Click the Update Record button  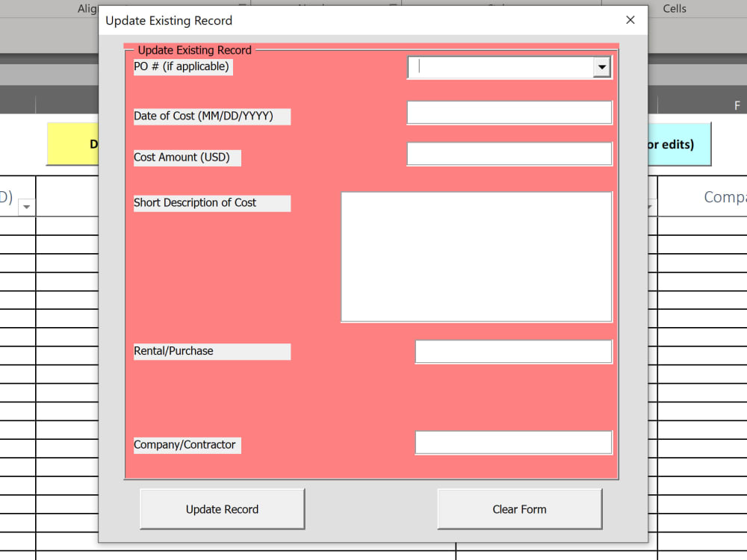[222, 508]
